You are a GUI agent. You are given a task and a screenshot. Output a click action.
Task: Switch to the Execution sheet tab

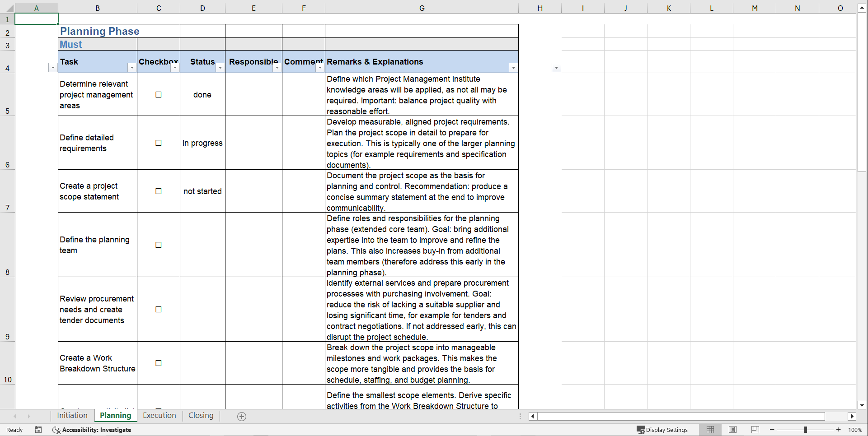coord(159,416)
